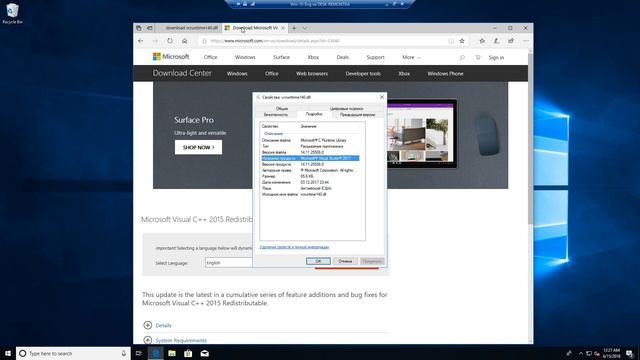Image resolution: width=640 pixels, height=360 pixels.
Task: Open the Цифровые подписи tab
Action: pos(346,109)
